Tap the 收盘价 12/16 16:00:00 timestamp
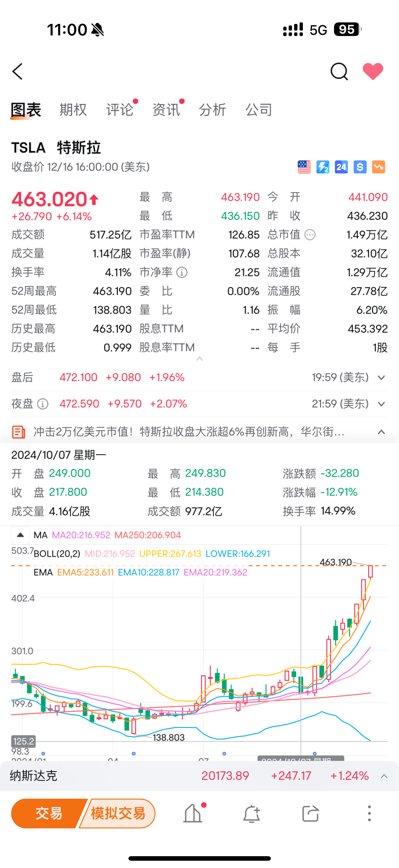 tap(80, 167)
